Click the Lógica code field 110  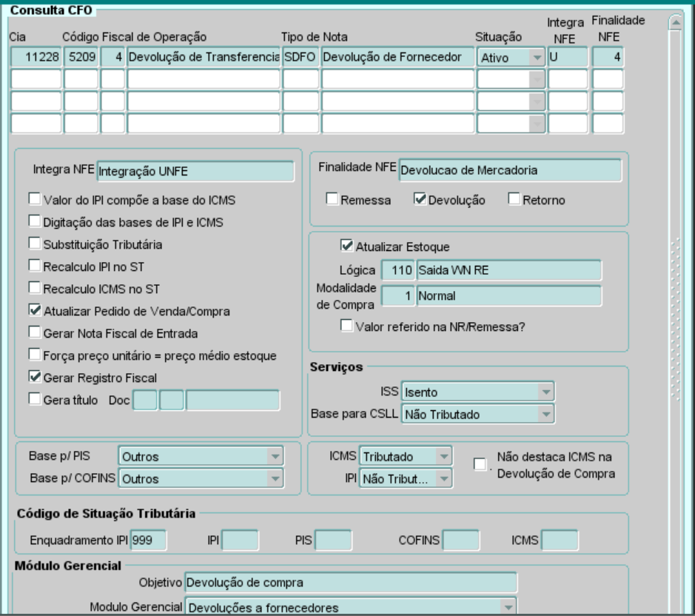(398, 270)
